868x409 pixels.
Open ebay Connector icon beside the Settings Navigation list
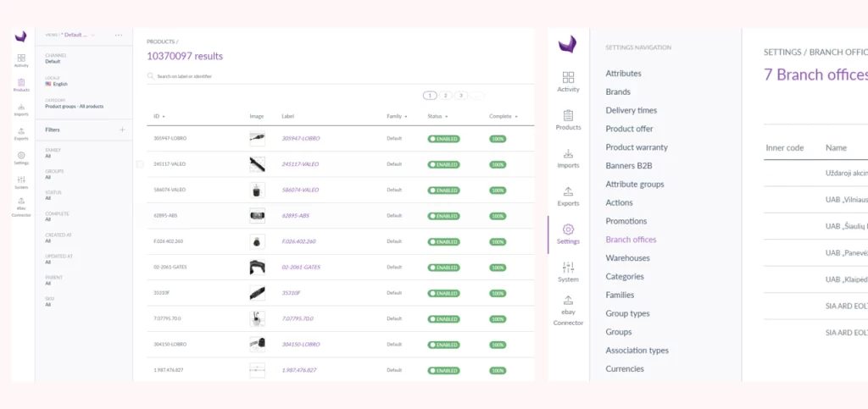(568, 309)
